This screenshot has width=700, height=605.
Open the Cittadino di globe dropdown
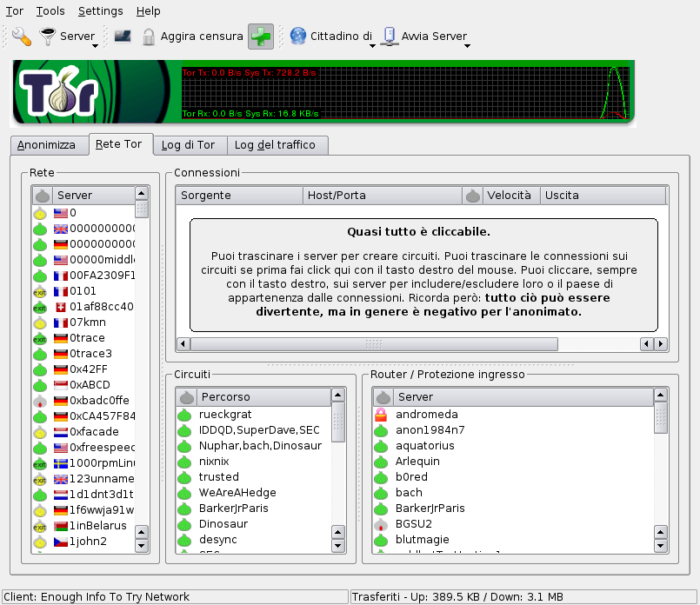click(x=332, y=37)
